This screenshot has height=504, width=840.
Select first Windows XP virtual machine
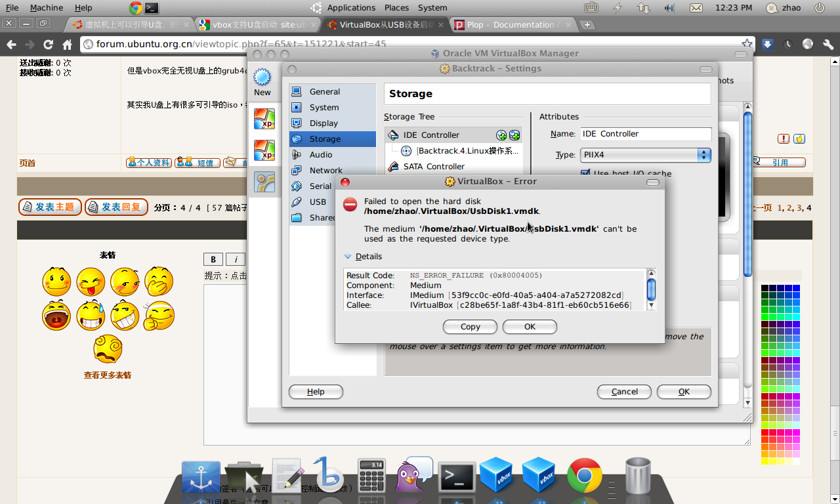264,119
